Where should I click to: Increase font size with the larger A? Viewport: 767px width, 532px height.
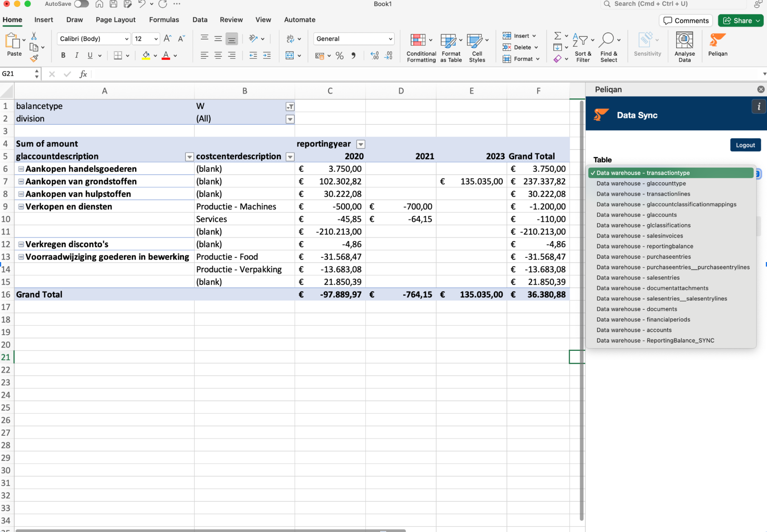point(167,38)
